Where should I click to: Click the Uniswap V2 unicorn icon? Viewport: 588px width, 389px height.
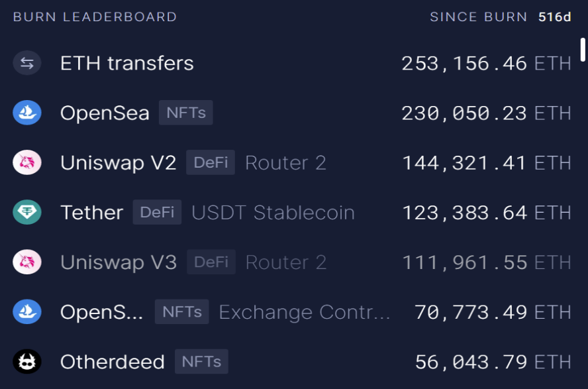point(27,162)
